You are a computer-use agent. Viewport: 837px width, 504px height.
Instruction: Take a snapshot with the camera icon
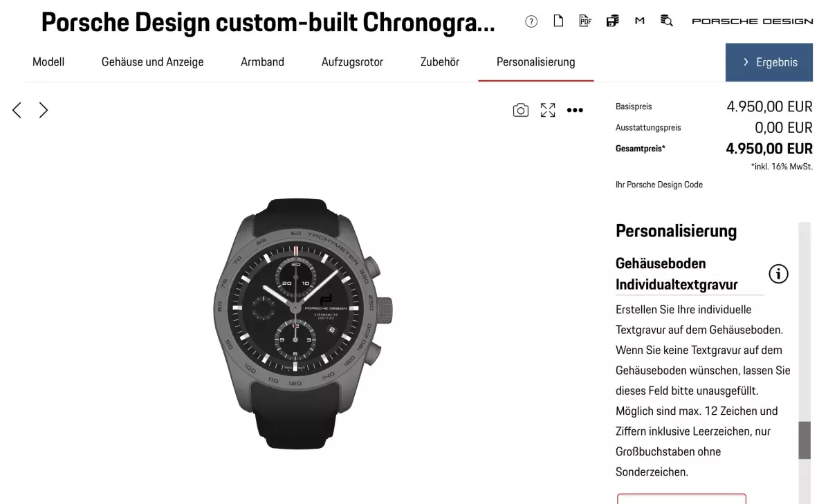(x=521, y=110)
